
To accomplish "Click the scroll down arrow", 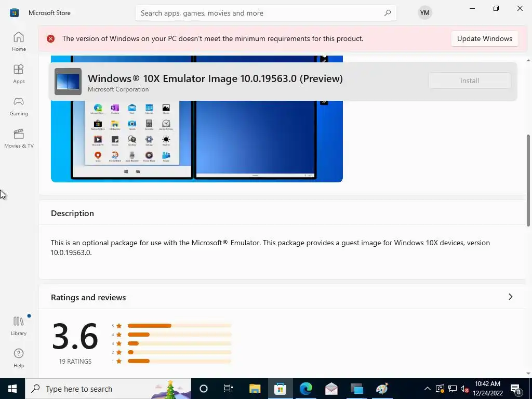I will [x=528, y=374].
